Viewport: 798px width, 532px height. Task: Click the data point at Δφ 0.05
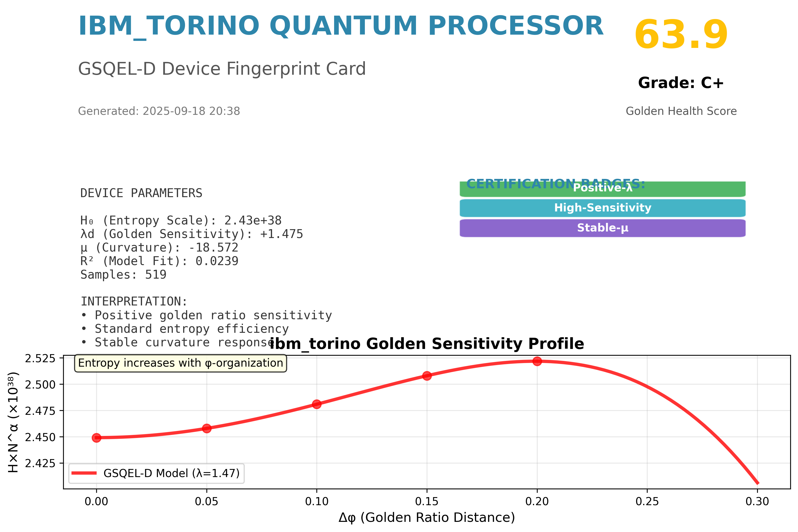[x=206, y=428]
